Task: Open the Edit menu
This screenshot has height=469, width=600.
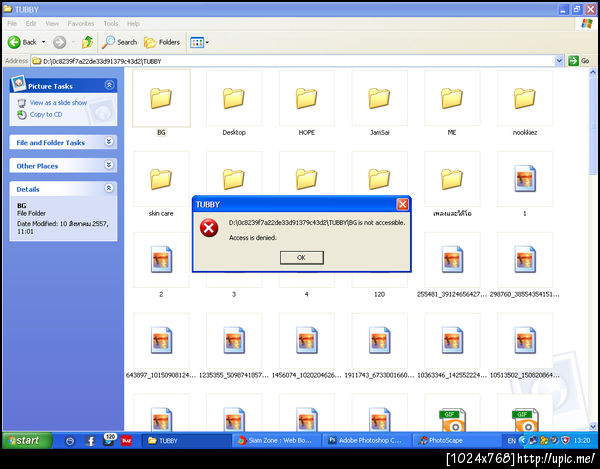Action: [x=31, y=24]
